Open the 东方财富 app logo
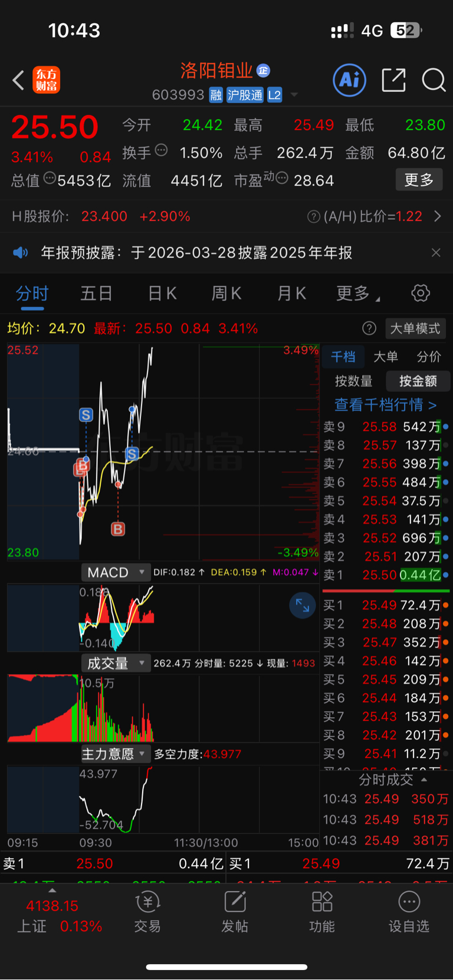Image resolution: width=453 pixels, height=980 pixels. click(x=47, y=80)
